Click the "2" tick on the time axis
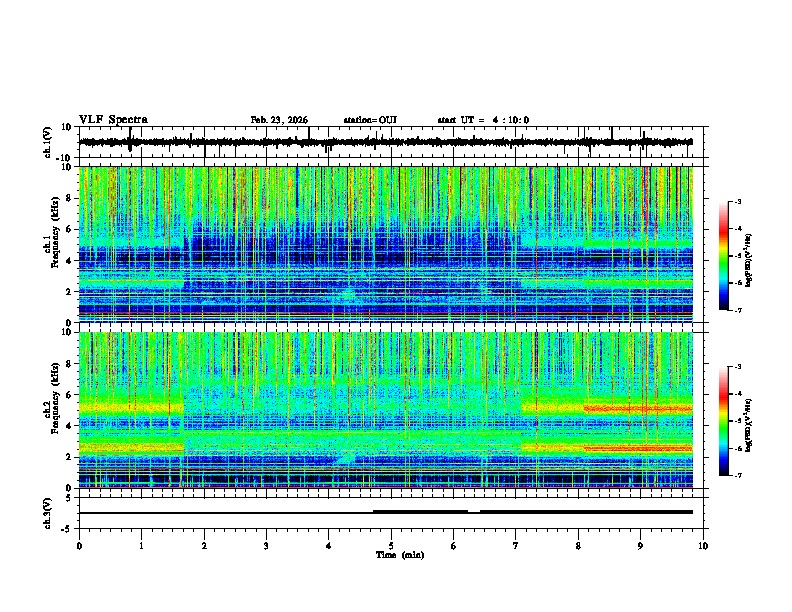 click(x=204, y=546)
